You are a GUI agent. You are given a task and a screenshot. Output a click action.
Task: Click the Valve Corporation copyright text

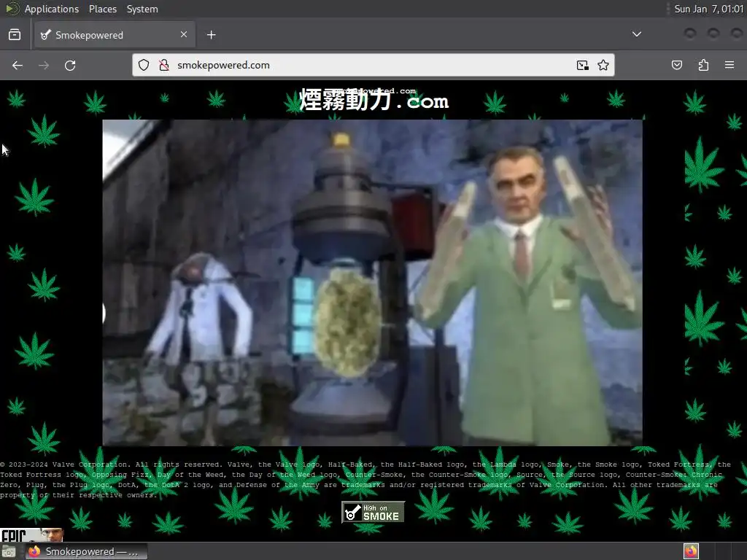(x=365, y=480)
